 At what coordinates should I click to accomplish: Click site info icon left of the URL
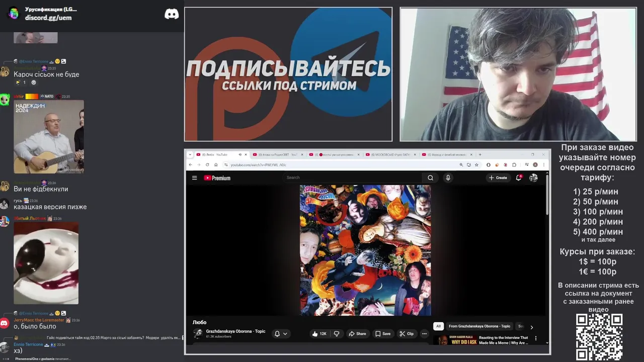226,165
